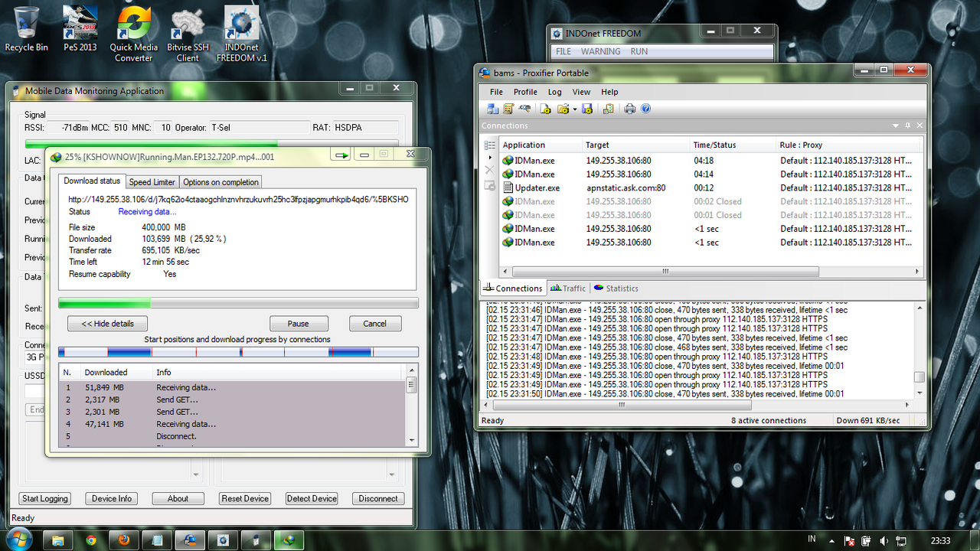Viewport: 980px width, 551px height.
Task: Open the Quick Media Converter desktop shortcut
Action: [x=134, y=34]
